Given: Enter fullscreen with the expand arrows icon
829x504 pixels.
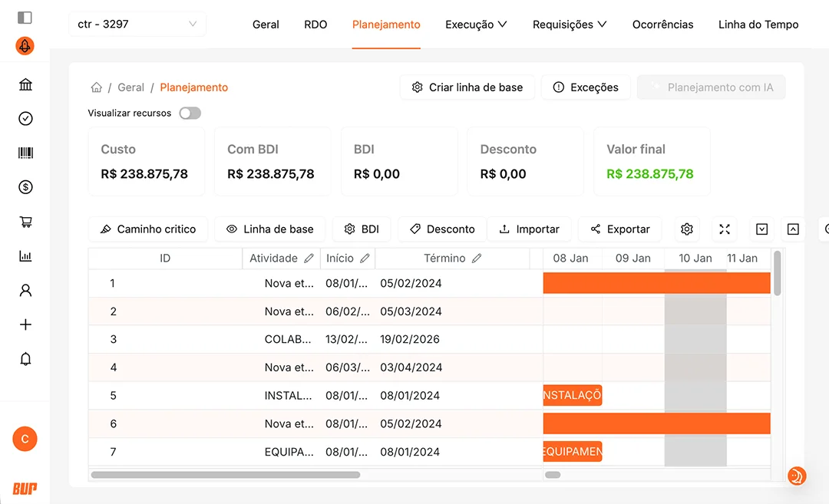Looking at the screenshot, I should (x=725, y=229).
